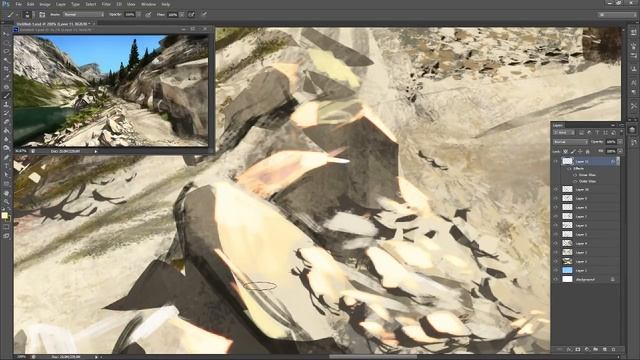Enable airbrush mode in options bar
The image size is (640, 360).
tap(191, 14)
